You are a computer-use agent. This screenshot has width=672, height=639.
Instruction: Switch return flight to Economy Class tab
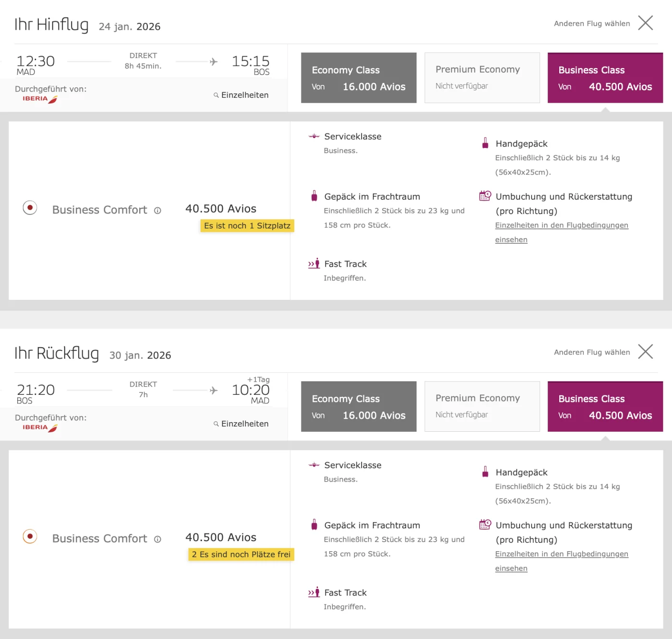(359, 406)
